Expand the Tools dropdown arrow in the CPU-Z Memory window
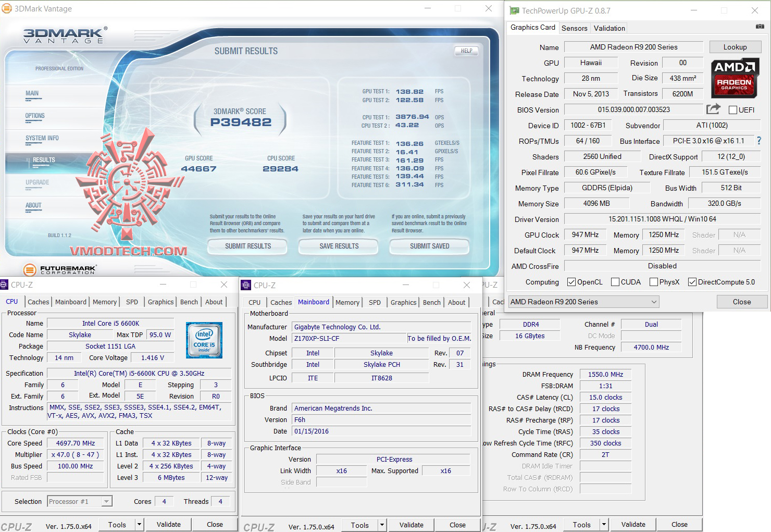Viewport: 771px width, 532px height. coord(604,525)
